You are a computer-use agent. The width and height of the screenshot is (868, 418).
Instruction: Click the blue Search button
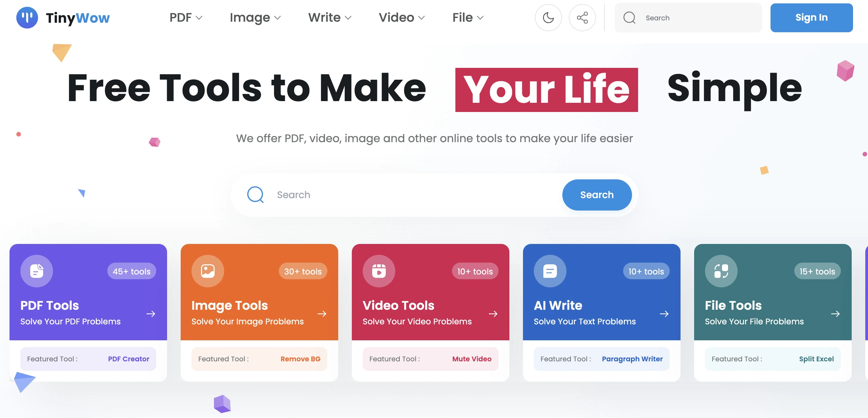597,195
